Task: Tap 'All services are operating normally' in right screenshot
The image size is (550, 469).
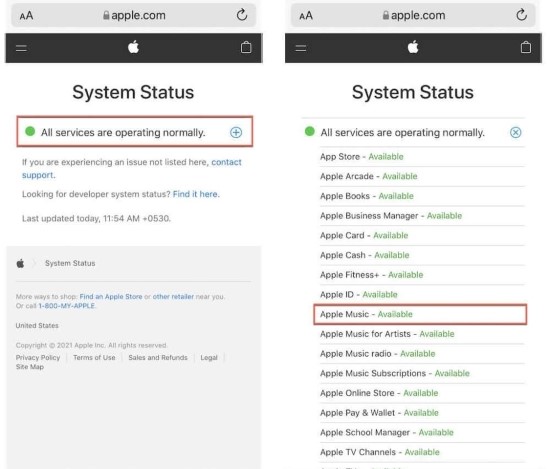Action: pyautogui.click(x=403, y=133)
